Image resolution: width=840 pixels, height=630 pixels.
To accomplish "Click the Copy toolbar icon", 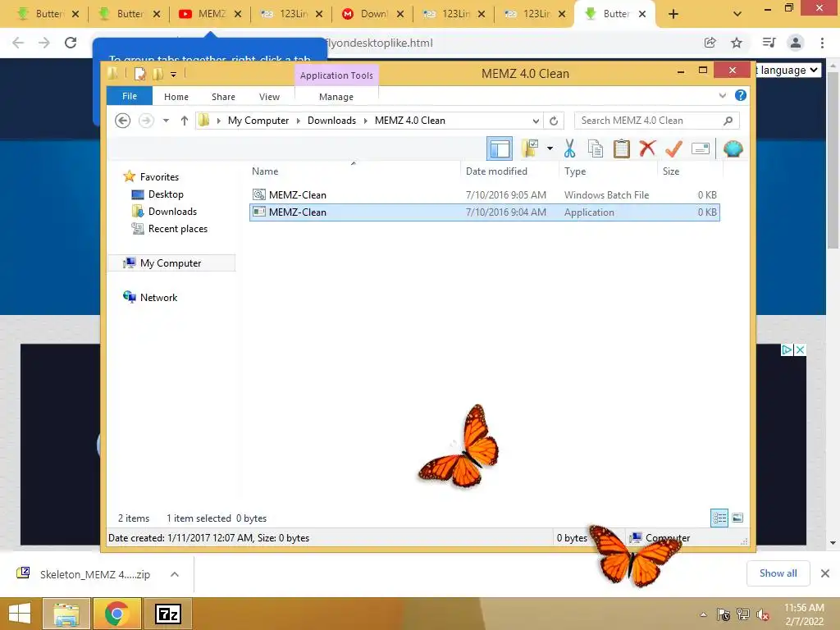I will click(596, 149).
